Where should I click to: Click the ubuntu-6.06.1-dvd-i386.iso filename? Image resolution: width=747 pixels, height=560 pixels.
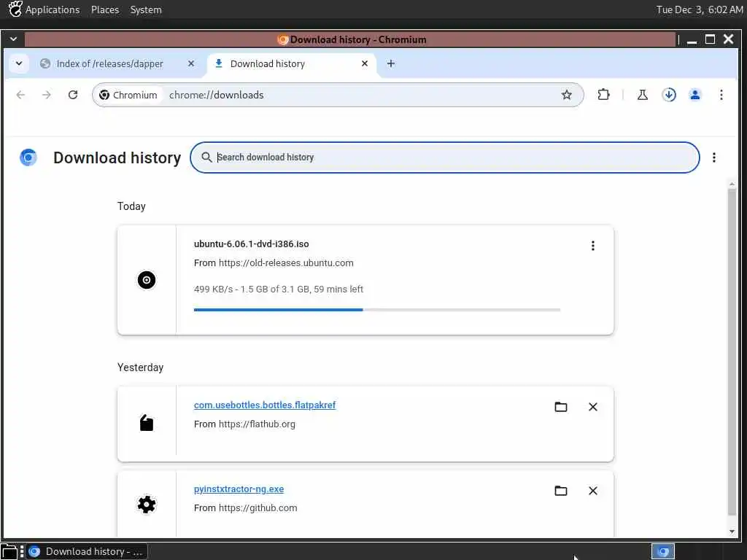(251, 244)
